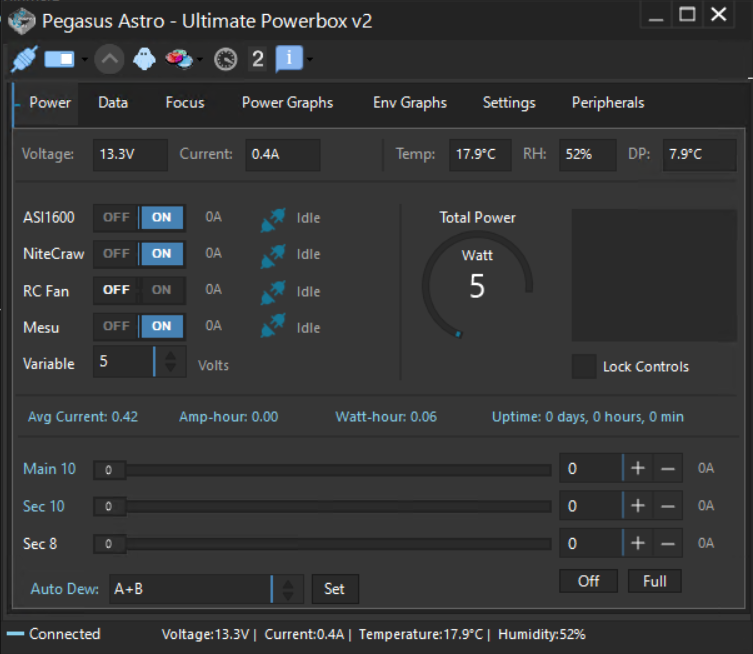The height and width of the screenshot is (654, 753).
Task: Toggle the RC Fan power switch
Action: point(139,290)
